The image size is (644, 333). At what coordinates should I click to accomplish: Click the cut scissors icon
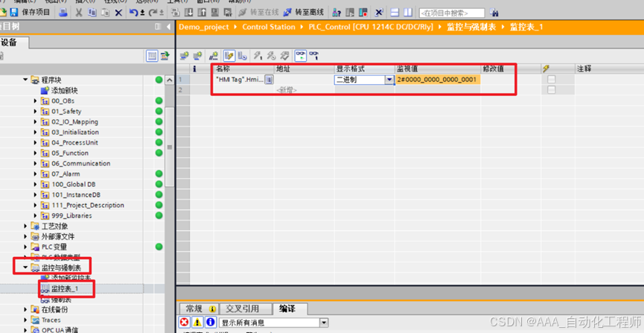(78, 13)
